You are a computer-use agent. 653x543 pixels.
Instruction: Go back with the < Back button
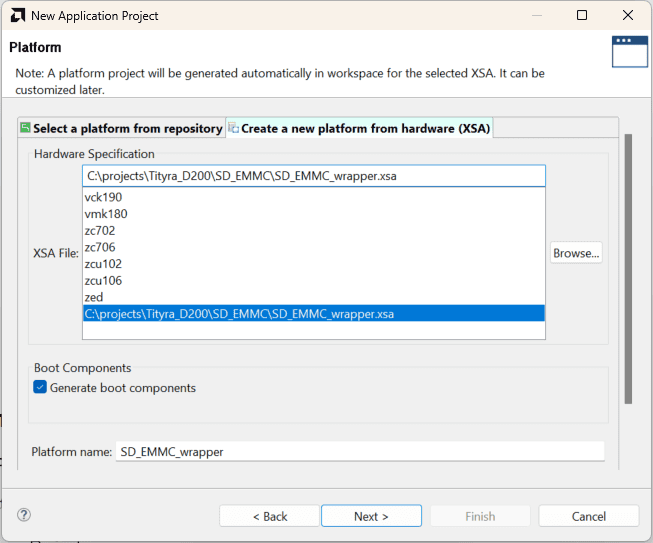(269, 516)
